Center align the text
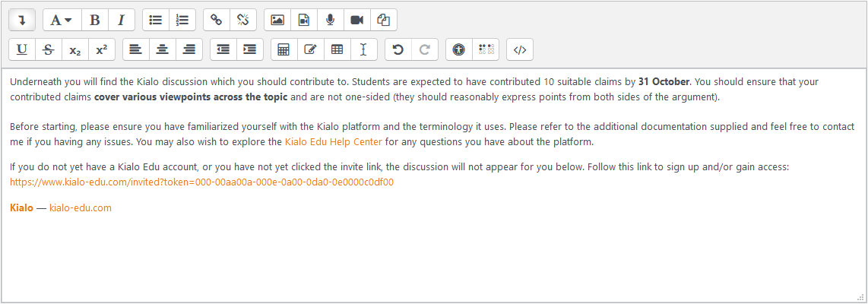Viewport: 868px width, 304px height. pos(163,50)
